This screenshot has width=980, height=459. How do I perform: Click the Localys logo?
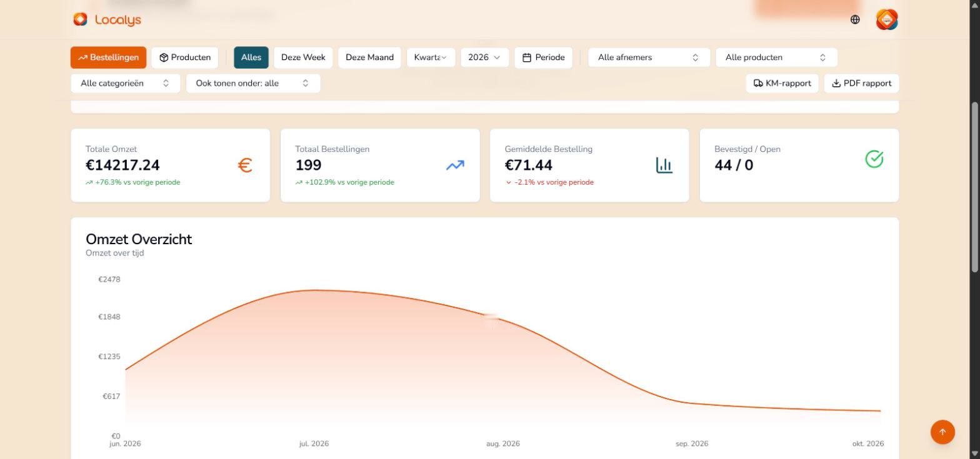click(x=107, y=19)
